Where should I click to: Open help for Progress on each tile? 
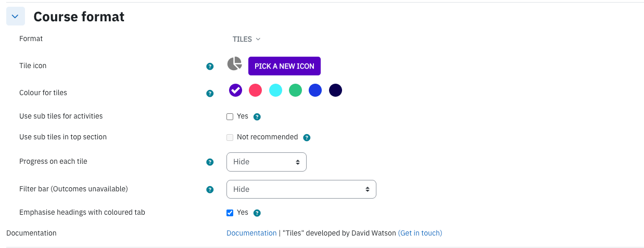click(x=210, y=162)
